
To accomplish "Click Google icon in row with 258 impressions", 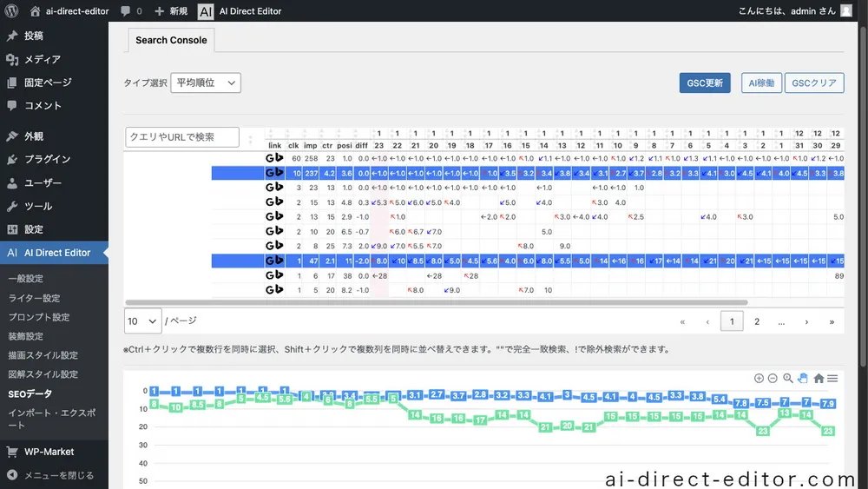I will [x=270, y=158].
